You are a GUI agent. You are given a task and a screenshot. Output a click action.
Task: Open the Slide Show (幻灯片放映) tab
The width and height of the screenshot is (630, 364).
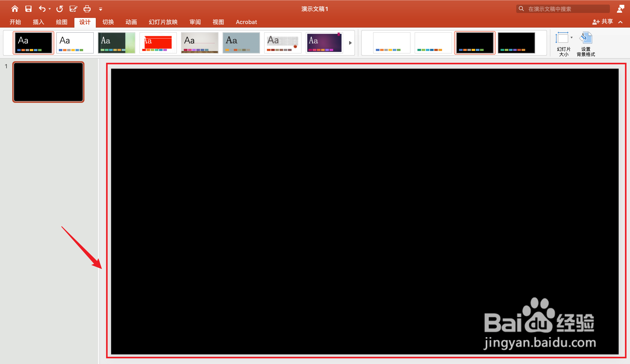pyautogui.click(x=163, y=22)
